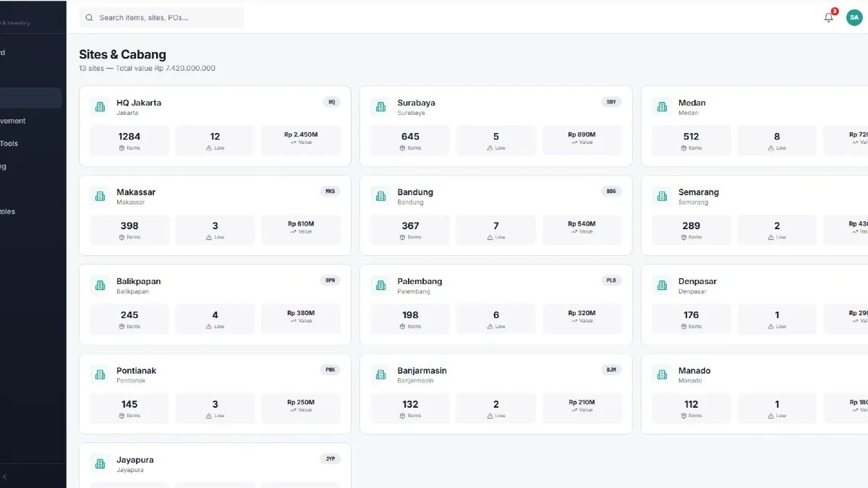Click the BPN badge on Balikpapan card

click(331, 281)
